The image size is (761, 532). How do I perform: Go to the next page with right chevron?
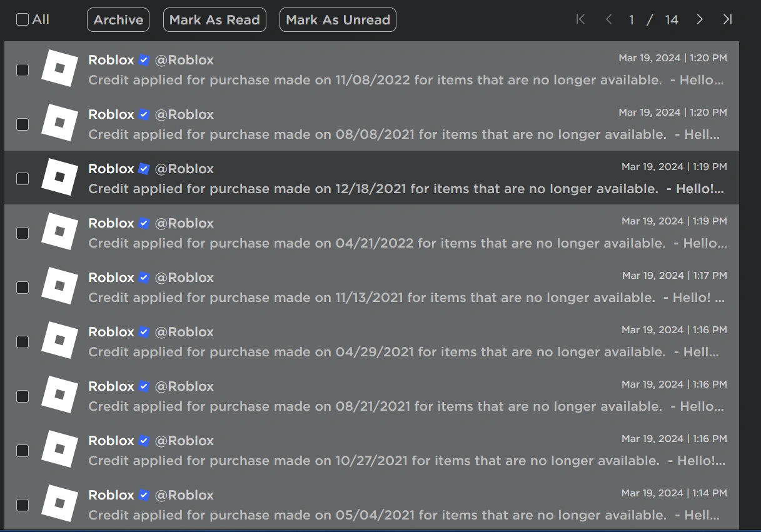(700, 19)
